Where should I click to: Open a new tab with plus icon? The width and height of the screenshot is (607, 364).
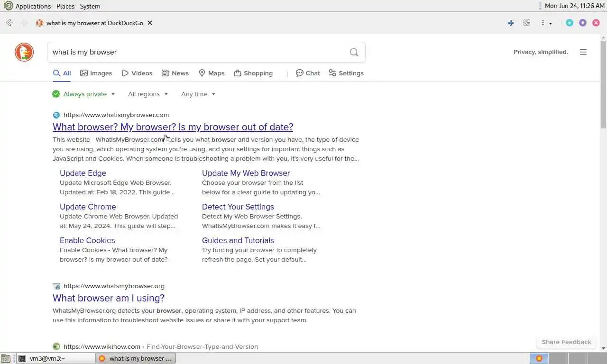point(511,23)
